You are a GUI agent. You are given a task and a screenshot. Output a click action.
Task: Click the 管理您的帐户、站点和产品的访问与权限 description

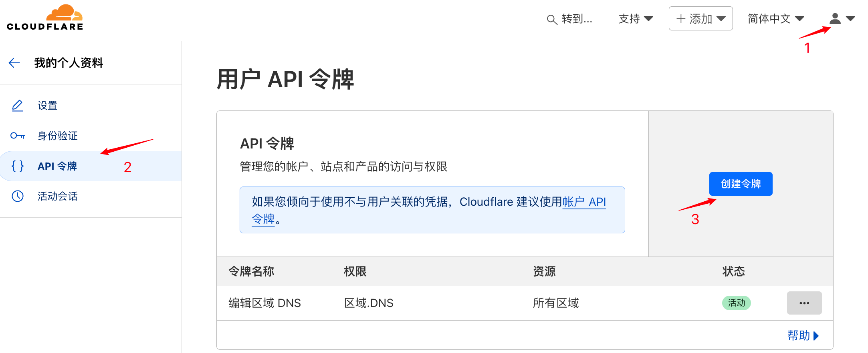(343, 166)
